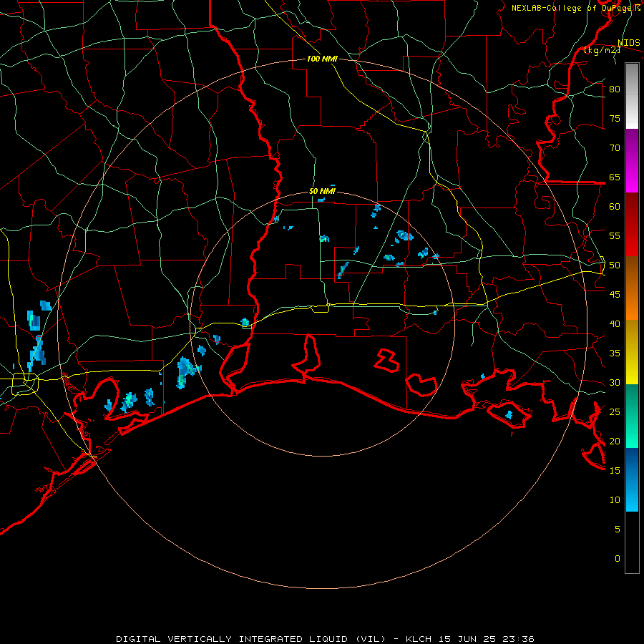Image resolution: width=644 pixels, height=644 pixels.
Task: Click the 30 value on the color scale
Action: click(615, 383)
